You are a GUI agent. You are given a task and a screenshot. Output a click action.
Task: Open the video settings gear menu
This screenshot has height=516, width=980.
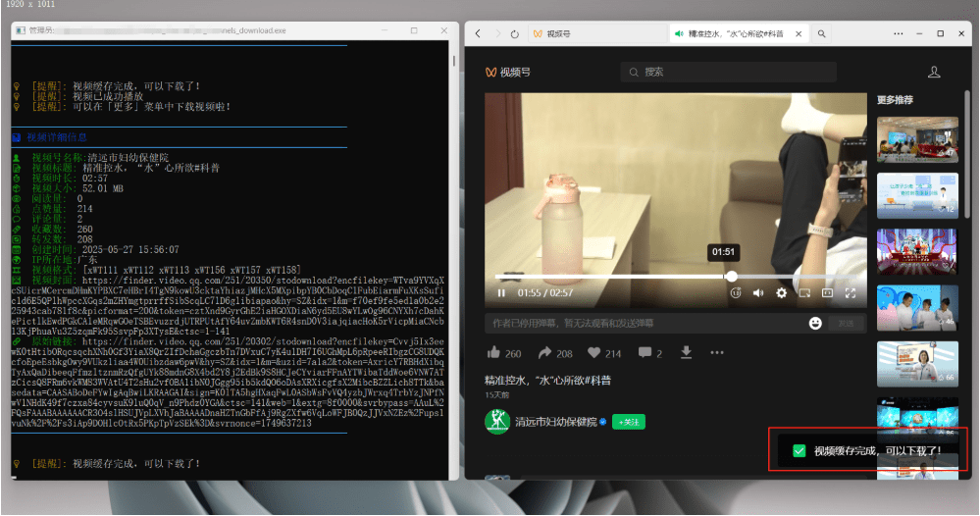click(781, 292)
